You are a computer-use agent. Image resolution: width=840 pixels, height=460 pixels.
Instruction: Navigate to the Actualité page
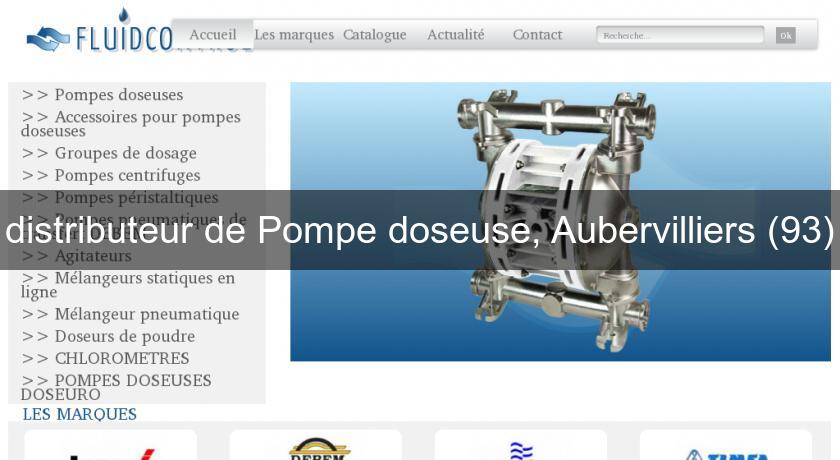[x=456, y=35]
